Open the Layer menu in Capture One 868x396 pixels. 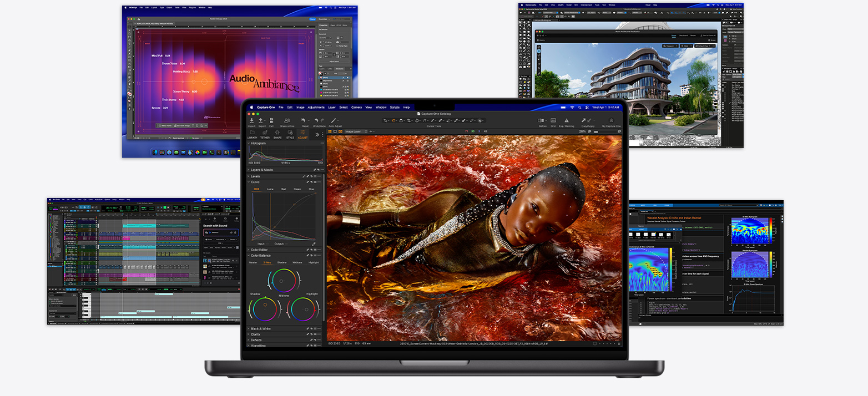[332, 107]
